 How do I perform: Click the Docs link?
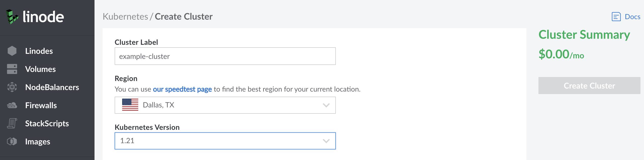(632, 17)
